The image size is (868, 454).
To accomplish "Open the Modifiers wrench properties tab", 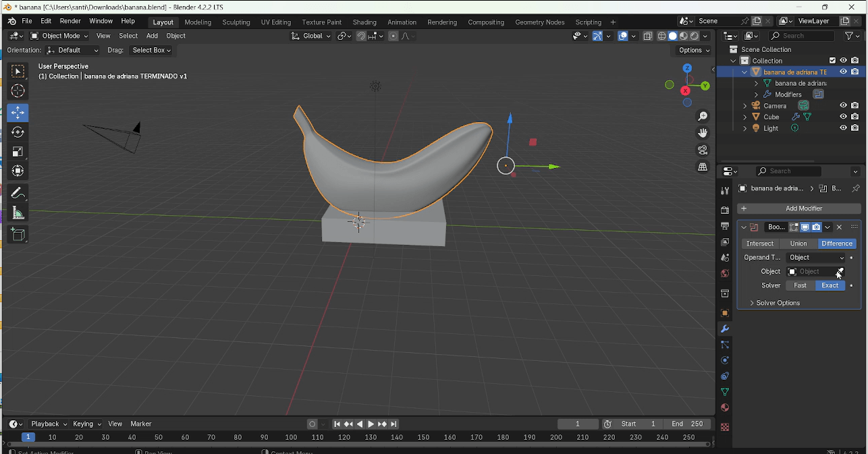I will coord(725,329).
